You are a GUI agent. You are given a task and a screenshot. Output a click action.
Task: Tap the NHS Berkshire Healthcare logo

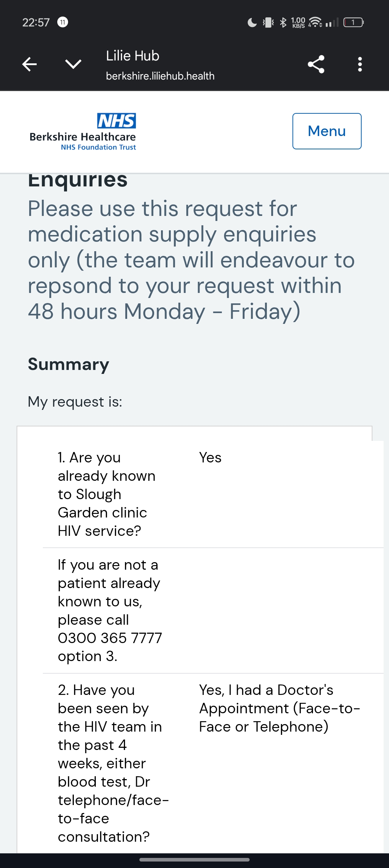(x=83, y=131)
